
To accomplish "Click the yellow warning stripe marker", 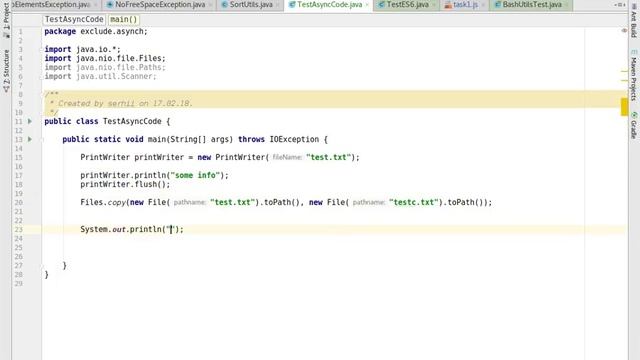I will pyautogui.click(x=624, y=107).
